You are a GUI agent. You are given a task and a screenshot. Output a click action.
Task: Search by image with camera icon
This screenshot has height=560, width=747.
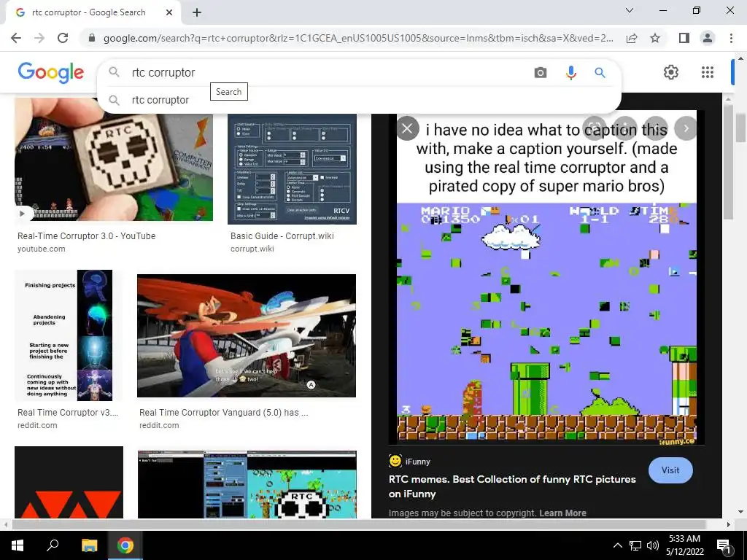[x=541, y=72]
